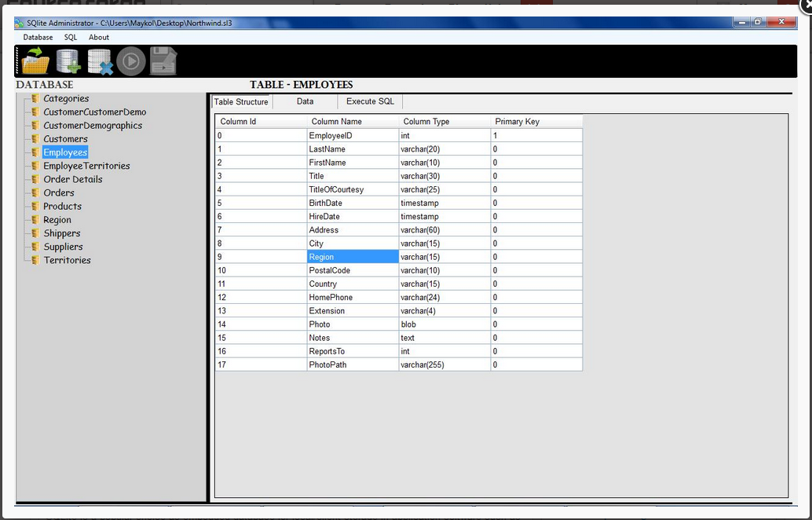
Task: Open the SQL menu
Action: (70, 37)
